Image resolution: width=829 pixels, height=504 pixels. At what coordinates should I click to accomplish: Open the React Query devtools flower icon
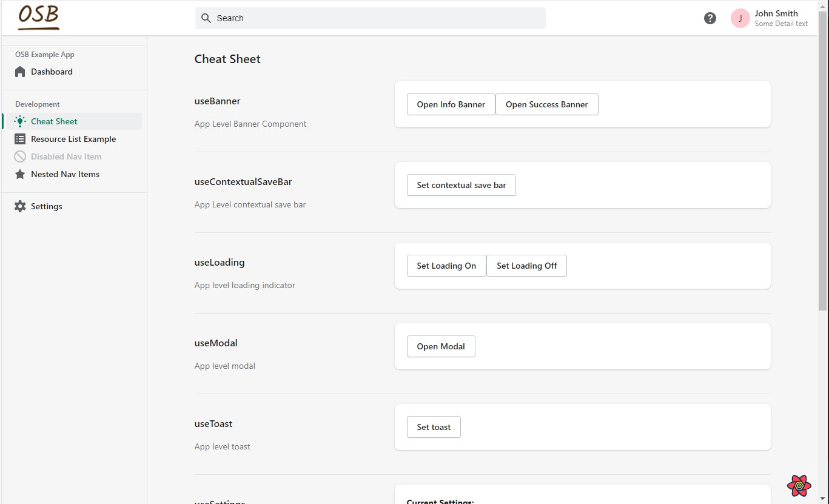(799, 485)
